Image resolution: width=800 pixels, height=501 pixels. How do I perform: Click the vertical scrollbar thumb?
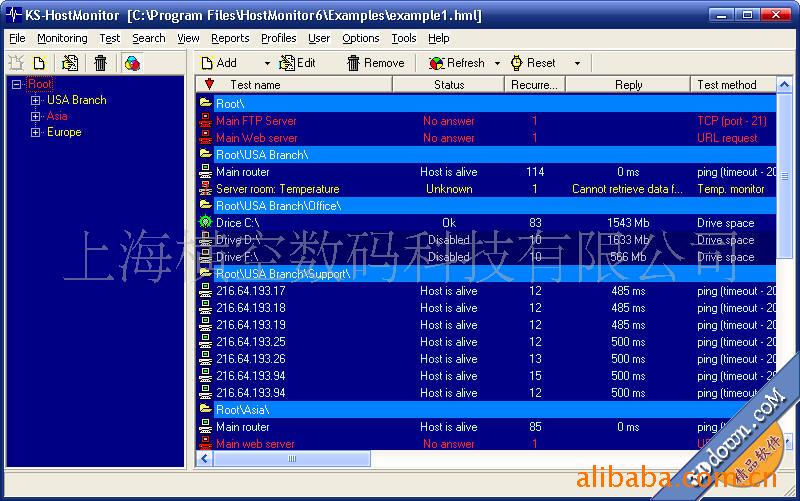[784, 176]
